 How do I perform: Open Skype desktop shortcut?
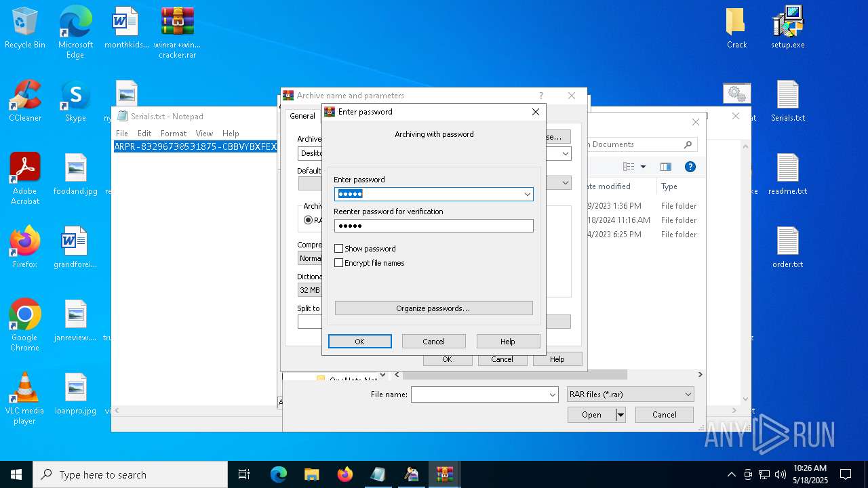(x=75, y=101)
